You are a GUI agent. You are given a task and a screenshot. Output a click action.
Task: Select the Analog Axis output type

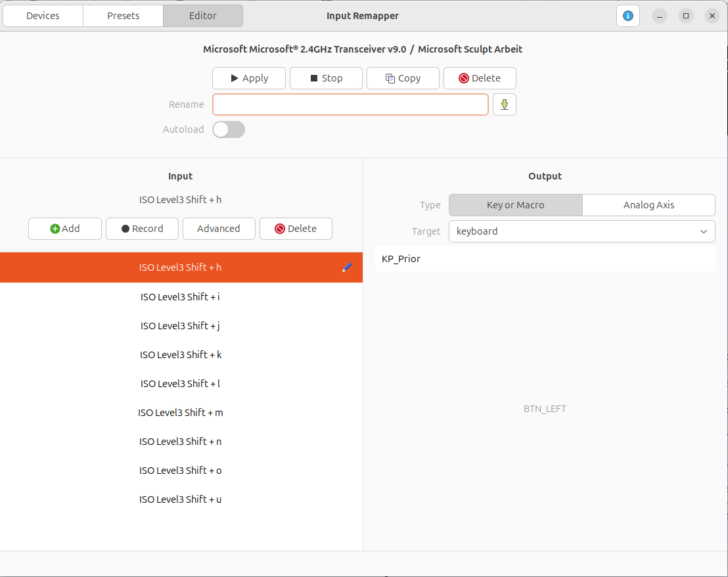(x=648, y=205)
